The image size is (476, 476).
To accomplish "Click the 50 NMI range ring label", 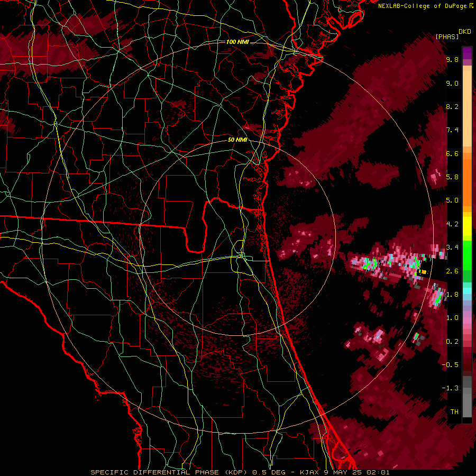I will coord(237,140).
